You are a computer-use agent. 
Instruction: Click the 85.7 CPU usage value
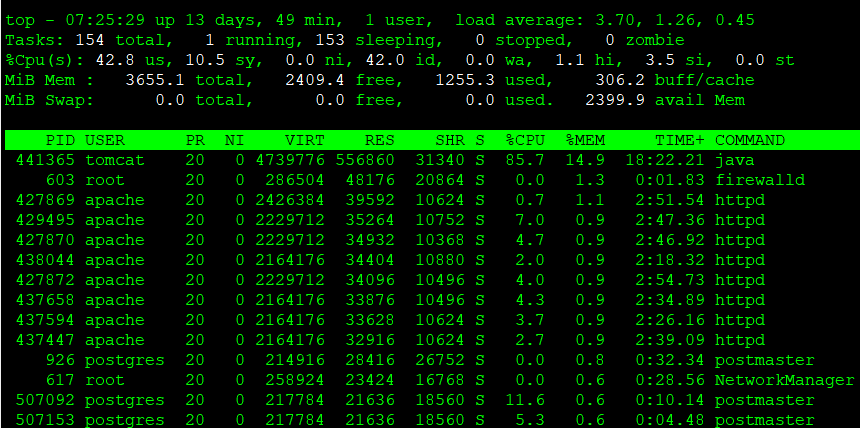pos(525,160)
